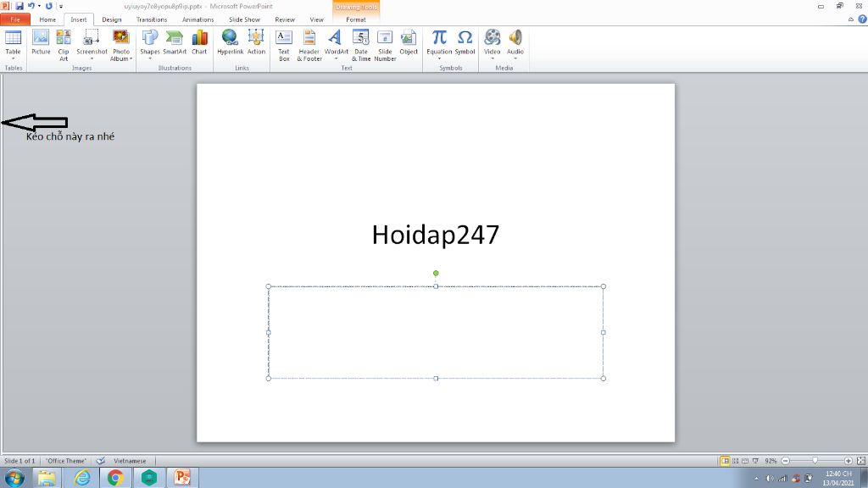868x488 pixels.
Task: Open Header & Footer settings
Action: click(x=309, y=46)
